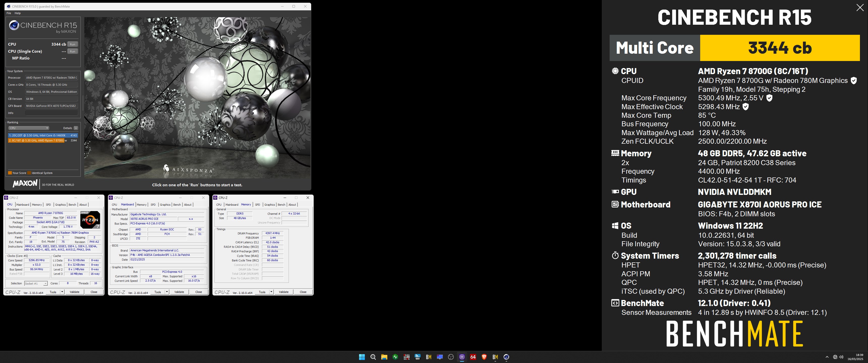This screenshot has height=363, width=868.
Task: Launch Brave browser from the taskbar
Action: pyautogui.click(x=484, y=357)
